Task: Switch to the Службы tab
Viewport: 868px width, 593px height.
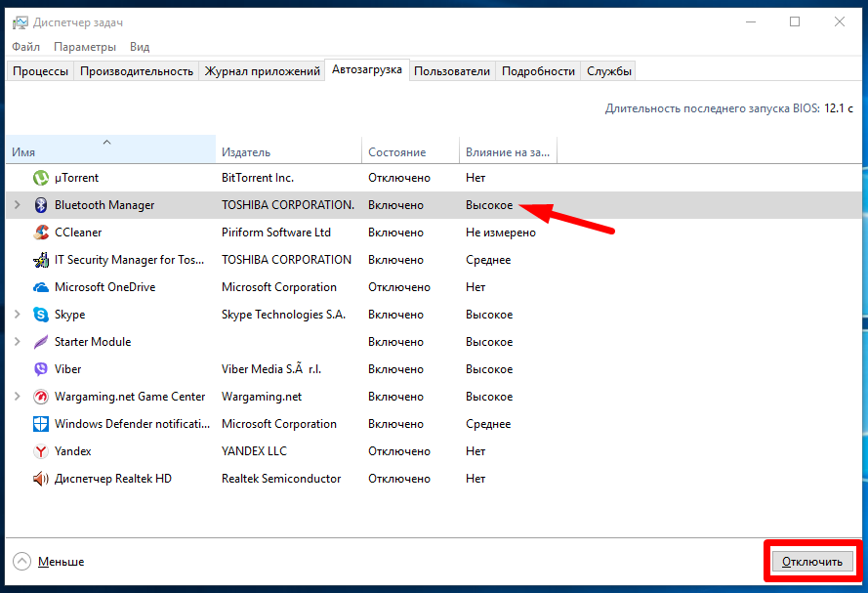Action: pyautogui.click(x=609, y=71)
